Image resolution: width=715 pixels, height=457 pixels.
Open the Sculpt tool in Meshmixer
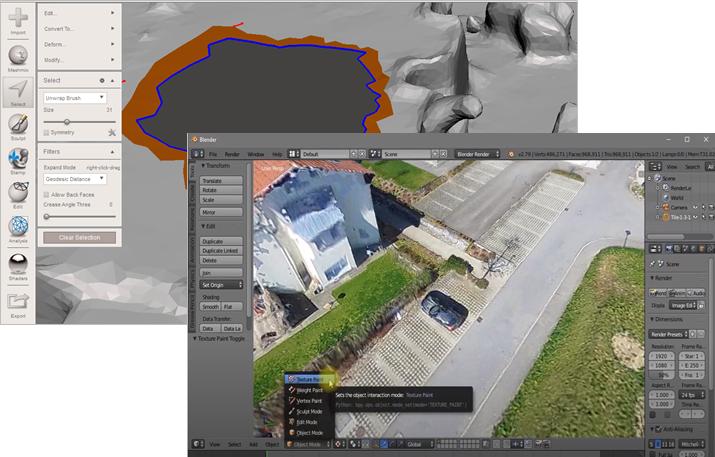(x=18, y=126)
